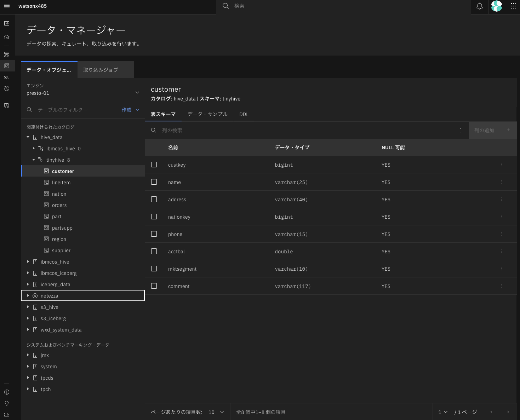Toggle the column settings icon beside column search
Screen dimensions: 520x420
pos(460,130)
